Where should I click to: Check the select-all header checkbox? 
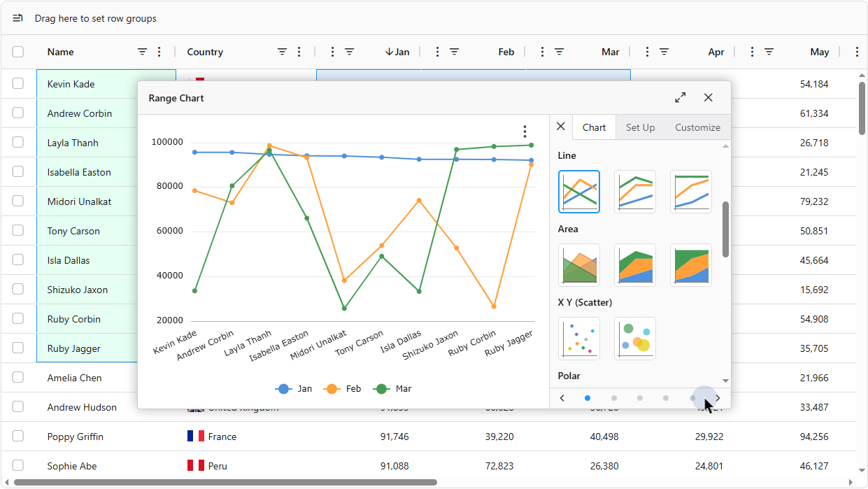18,52
